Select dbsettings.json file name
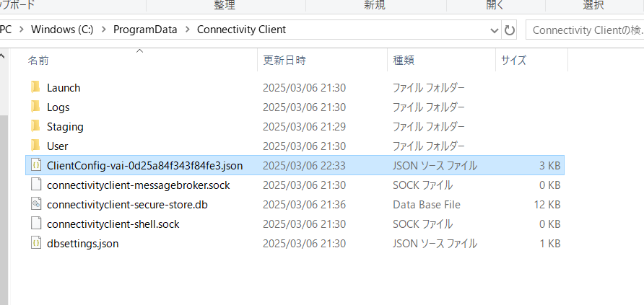The height and width of the screenshot is (305, 644). [x=83, y=244]
